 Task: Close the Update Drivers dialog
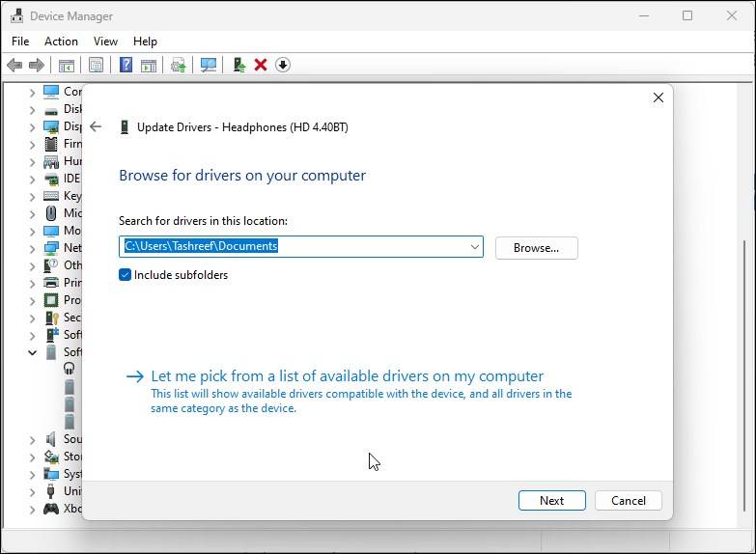(658, 97)
